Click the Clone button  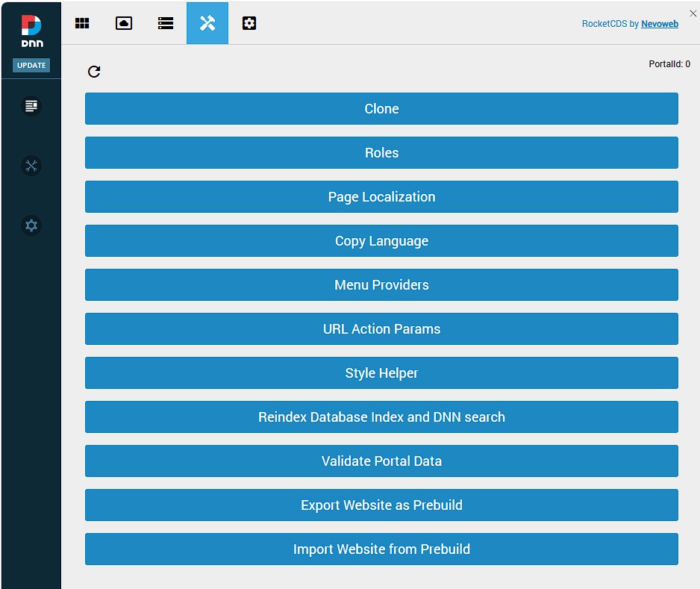point(381,108)
